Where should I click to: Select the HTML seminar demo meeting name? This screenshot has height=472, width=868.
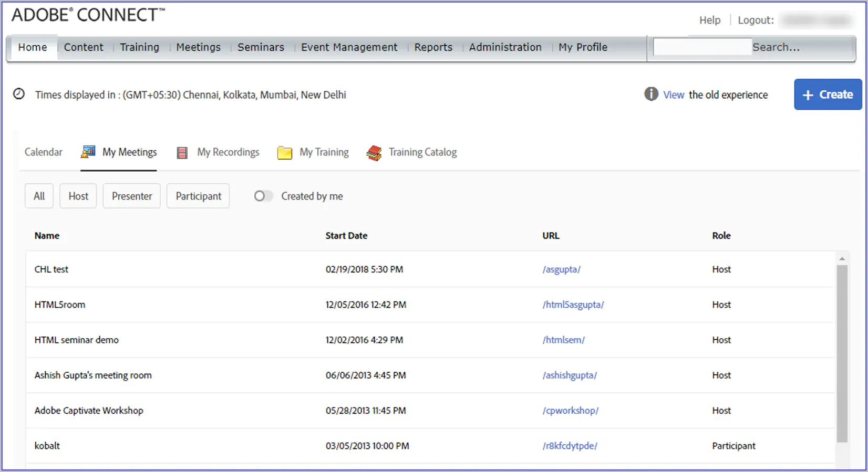click(x=77, y=340)
